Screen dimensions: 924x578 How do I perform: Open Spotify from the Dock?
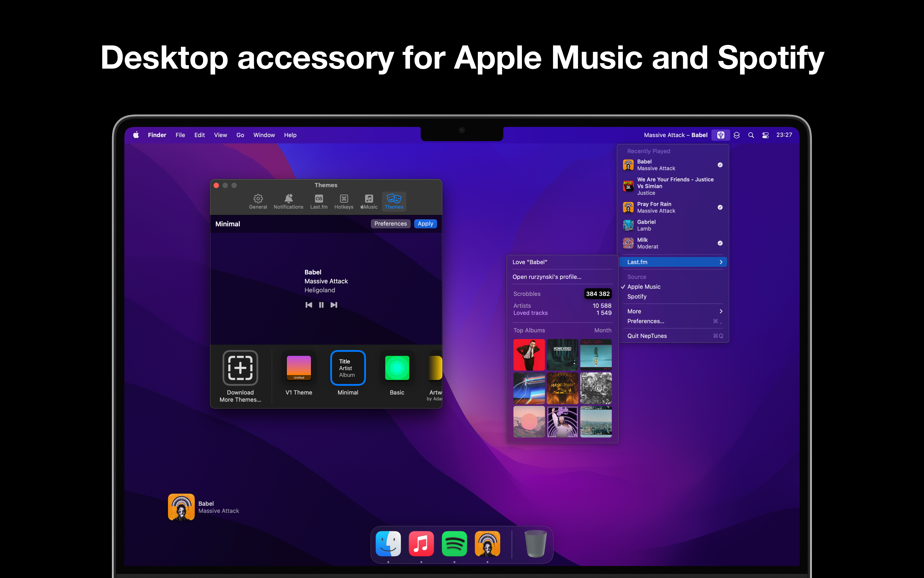click(454, 544)
